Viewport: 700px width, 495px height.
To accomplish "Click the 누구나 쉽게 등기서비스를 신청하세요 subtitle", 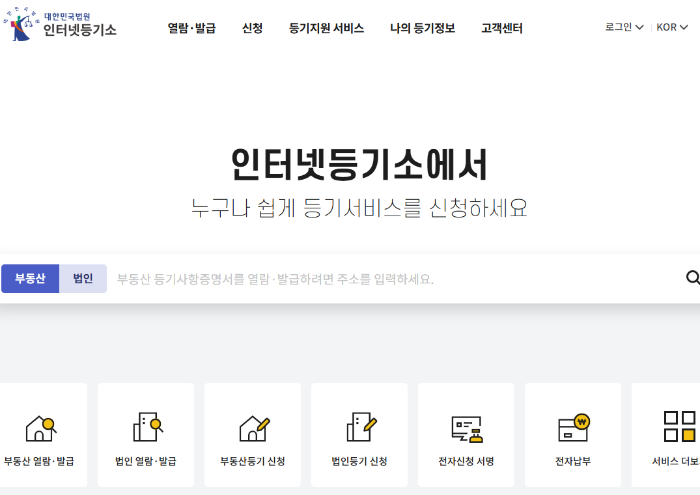I will (359, 208).
